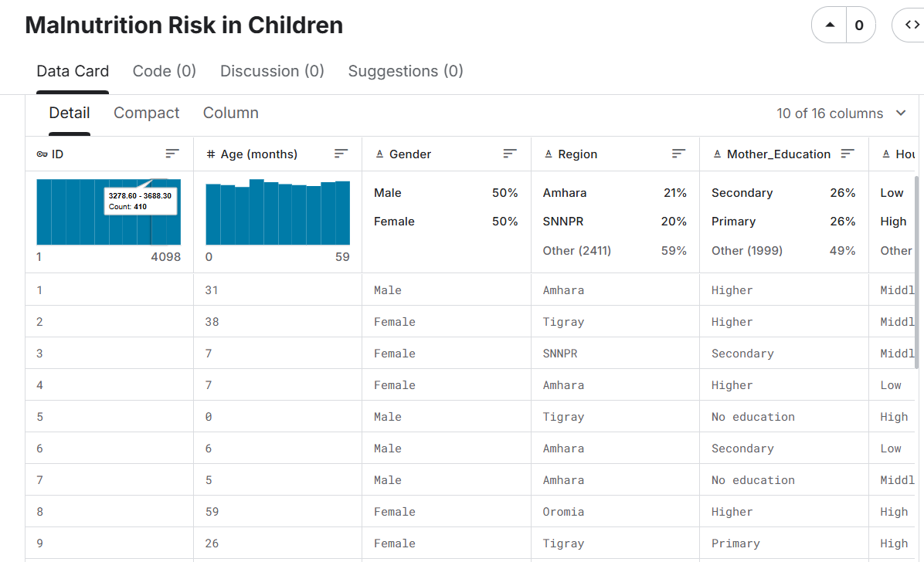
Task: Click the key icon beside ID
Action: click(x=42, y=154)
